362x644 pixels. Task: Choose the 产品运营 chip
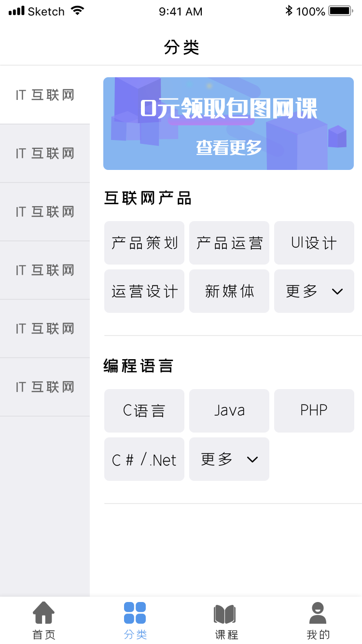[x=229, y=243]
